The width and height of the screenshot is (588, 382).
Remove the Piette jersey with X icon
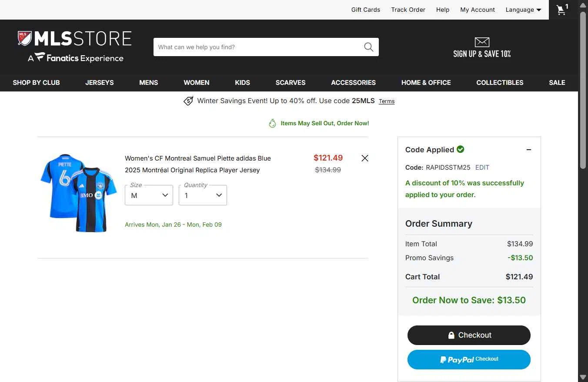(x=365, y=158)
